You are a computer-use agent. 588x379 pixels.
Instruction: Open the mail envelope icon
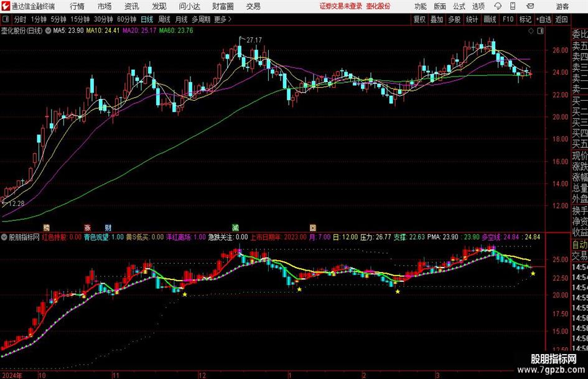coord(530,6)
